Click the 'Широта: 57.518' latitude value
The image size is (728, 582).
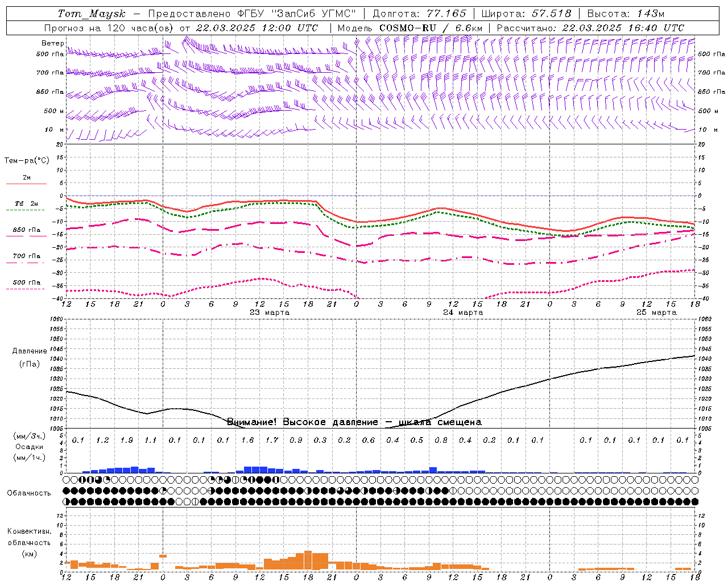point(526,14)
